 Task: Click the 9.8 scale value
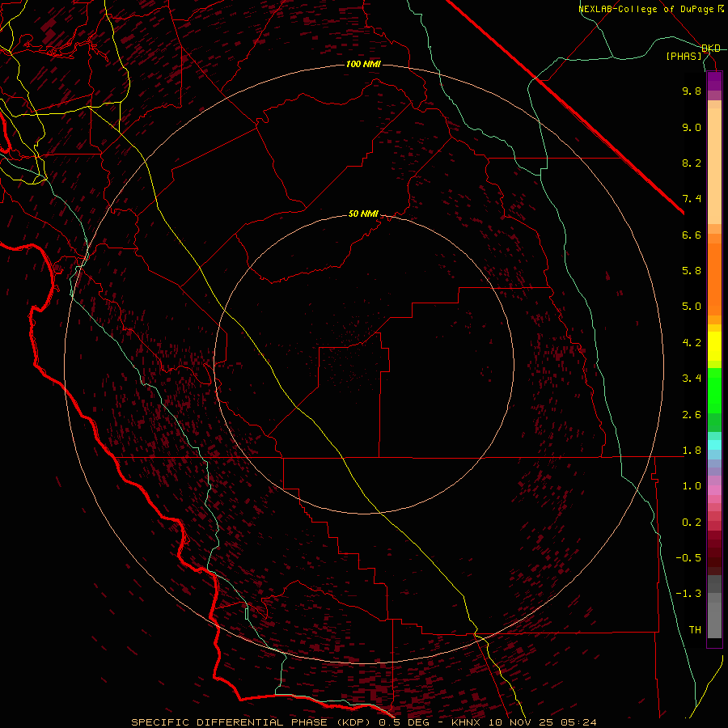tap(692, 91)
